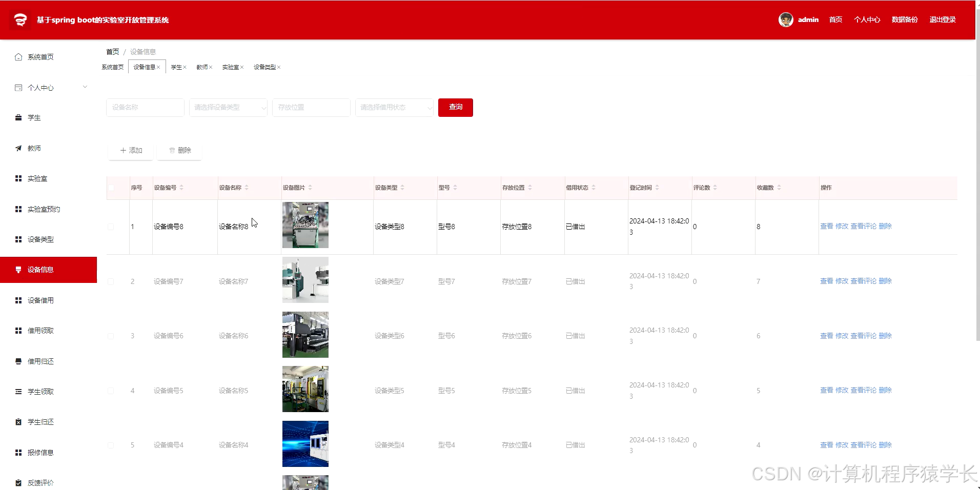Select 实验室 from the sidebar menu
Image resolution: width=980 pixels, height=490 pixels.
(36, 178)
